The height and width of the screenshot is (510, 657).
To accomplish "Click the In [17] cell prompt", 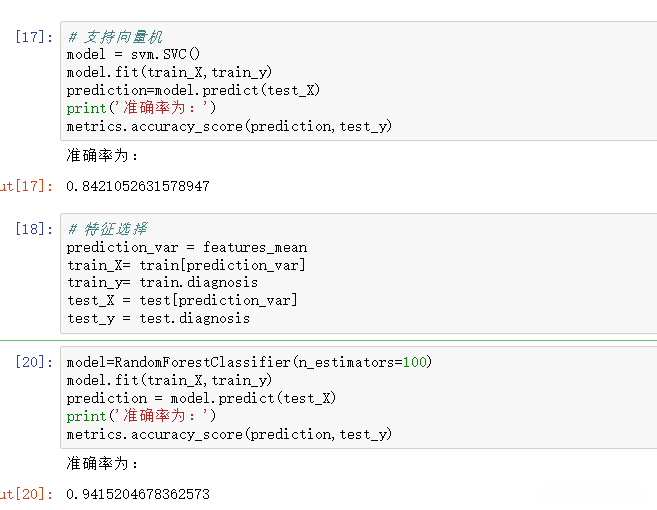I will (32, 37).
